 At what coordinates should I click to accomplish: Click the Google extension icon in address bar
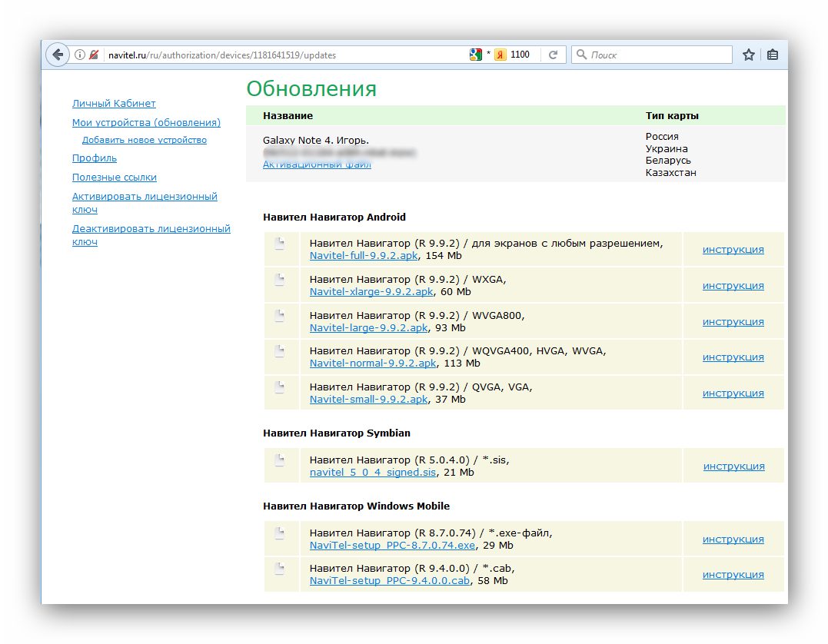coord(475,55)
